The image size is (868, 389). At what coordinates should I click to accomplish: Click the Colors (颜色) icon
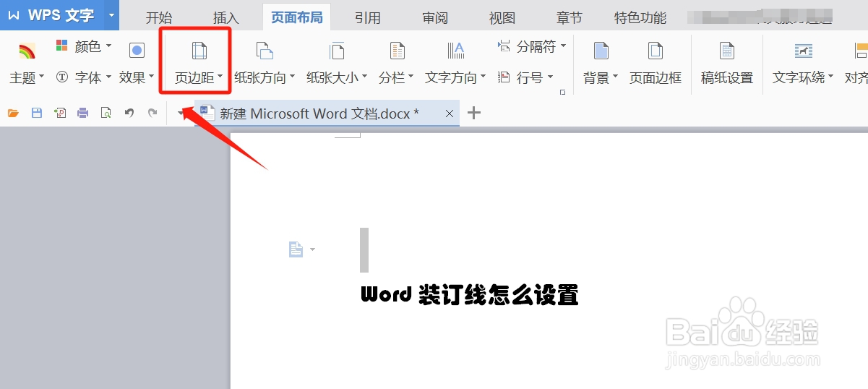[x=62, y=46]
